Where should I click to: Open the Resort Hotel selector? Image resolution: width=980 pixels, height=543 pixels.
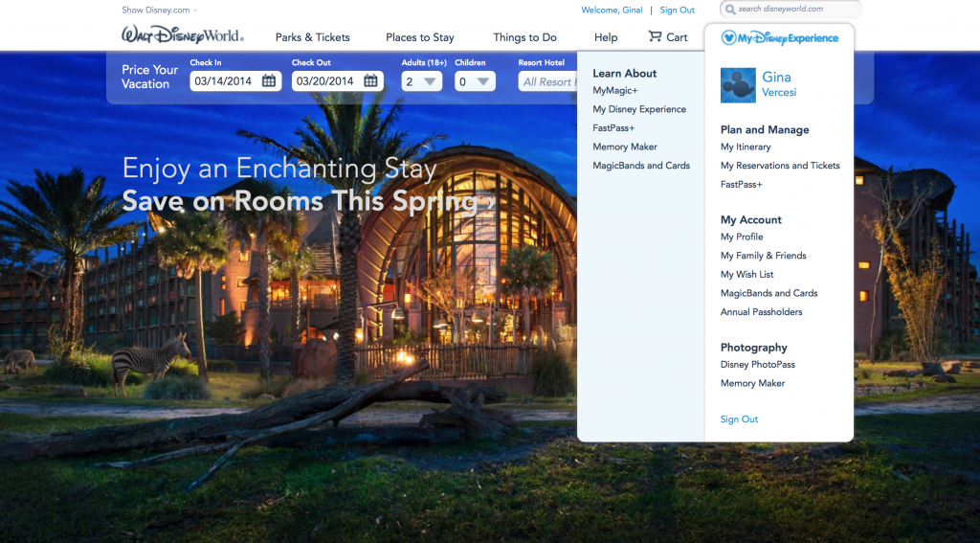coord(547,81)
